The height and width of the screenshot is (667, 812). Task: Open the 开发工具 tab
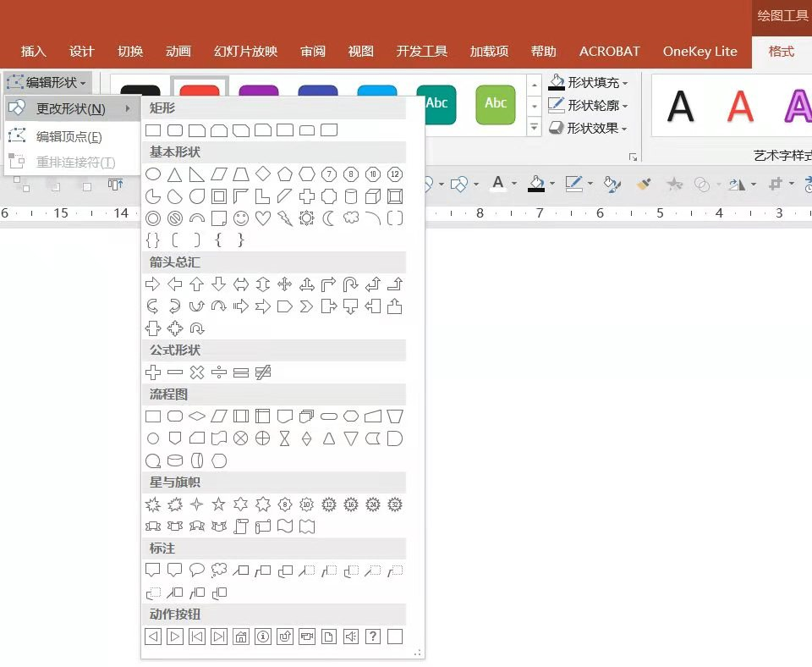coord(422,52)
